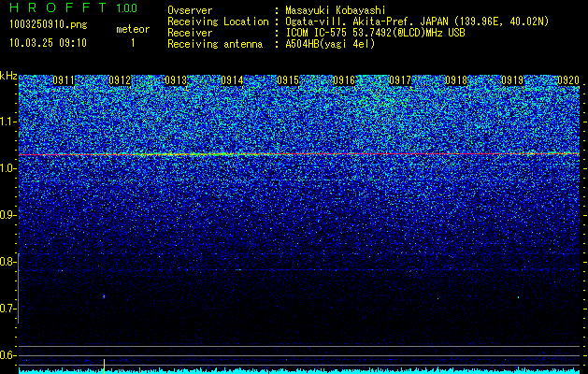This screenshot has width=588, height=374.
Task: Click the kHz axis unit label
Action: pos(8,76)
